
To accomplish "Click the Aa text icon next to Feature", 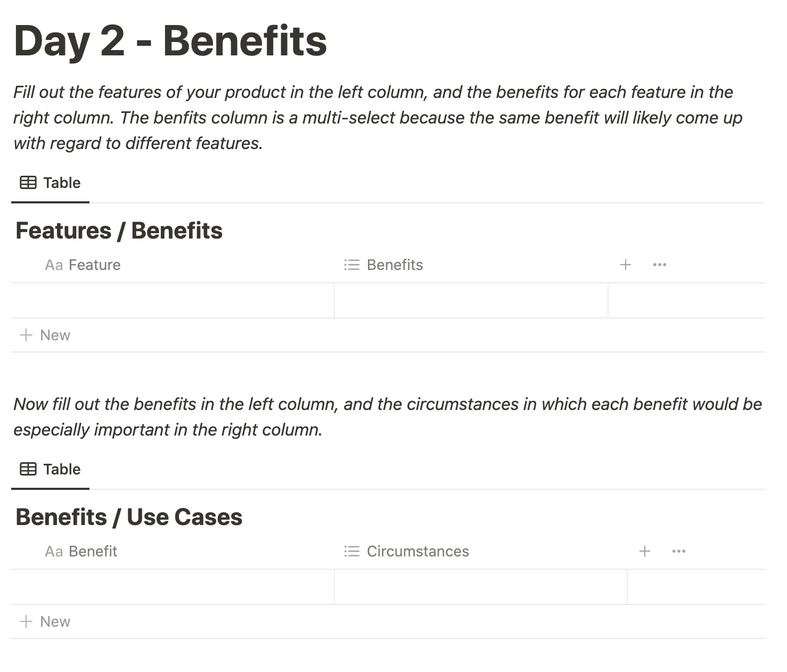I will click(54, 265).
